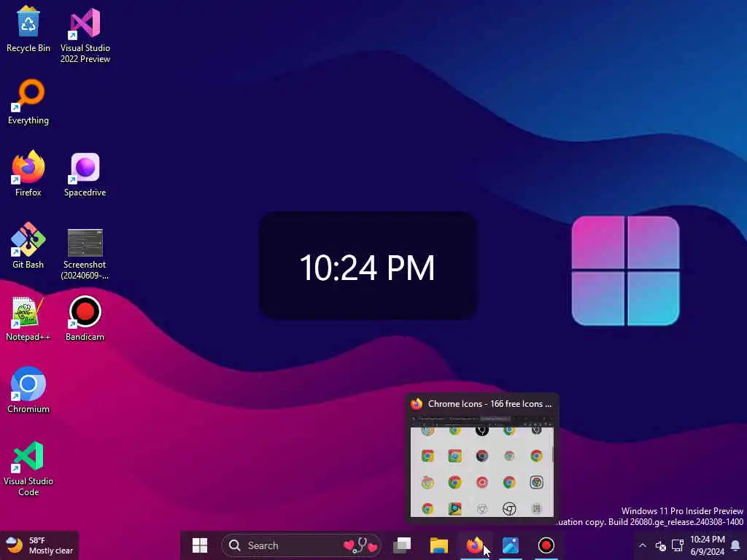Select the Notepad++ desktop shortcut
747x560 pixels.
click(28, 318)
